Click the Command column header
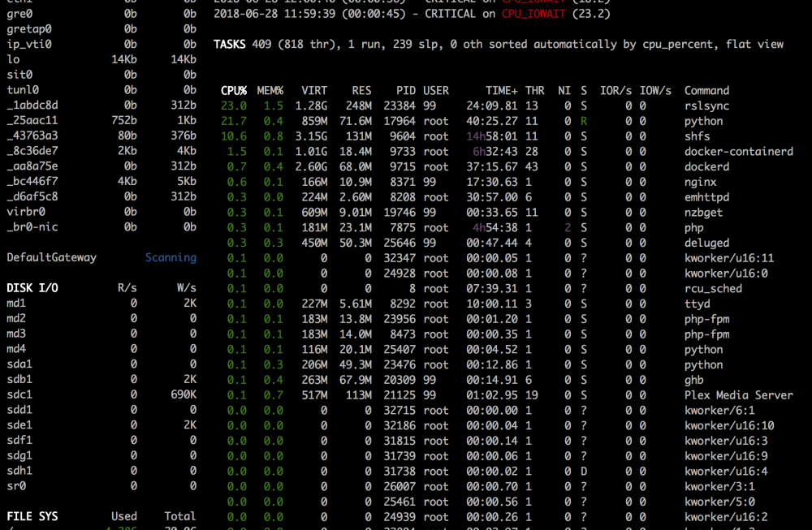 point(706,91)
